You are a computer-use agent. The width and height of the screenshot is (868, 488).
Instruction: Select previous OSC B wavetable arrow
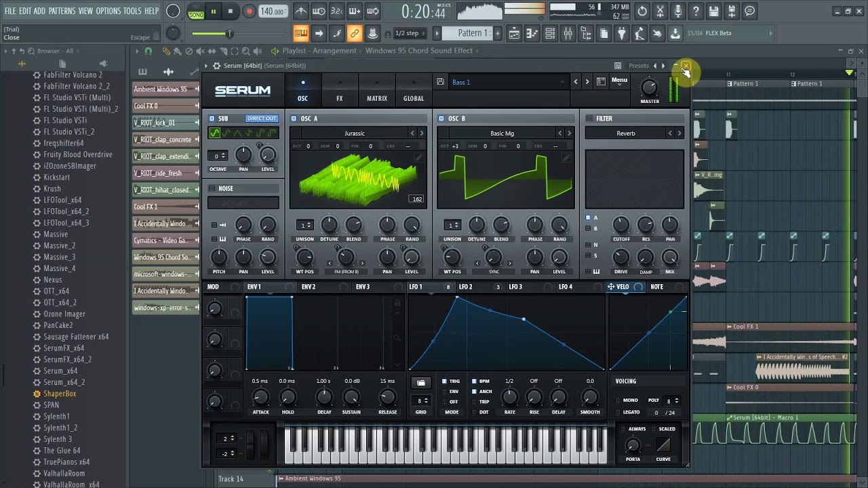[x=559, y=134]
